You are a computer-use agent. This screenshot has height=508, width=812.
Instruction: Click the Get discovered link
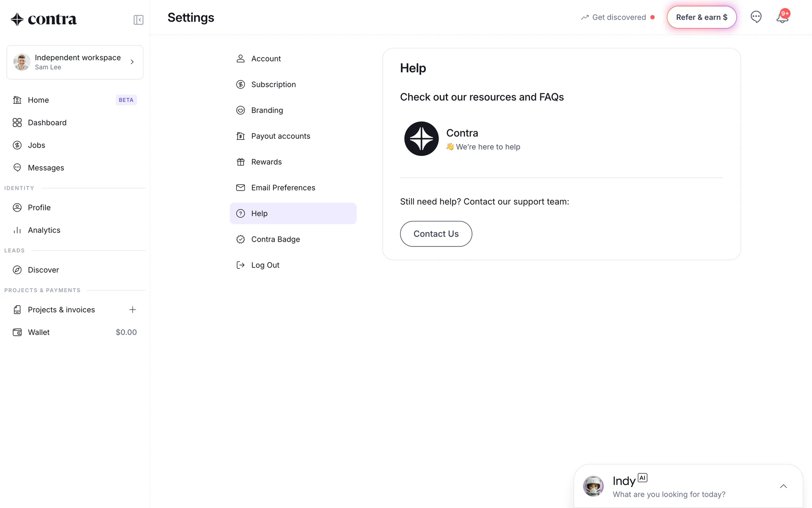pyautogui.click(x=619, y=17)
